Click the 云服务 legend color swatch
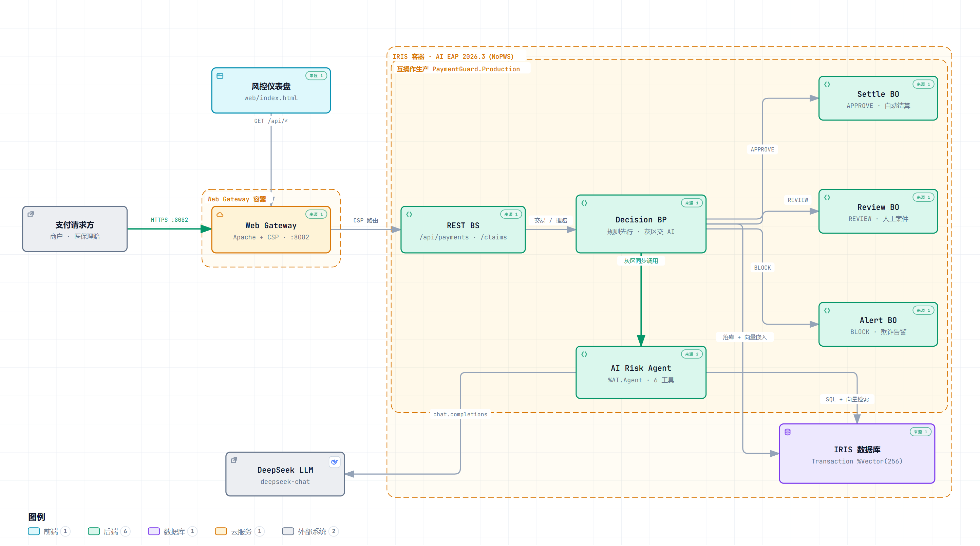Screen dimensions: 980x546 click(x=221, y=531)
